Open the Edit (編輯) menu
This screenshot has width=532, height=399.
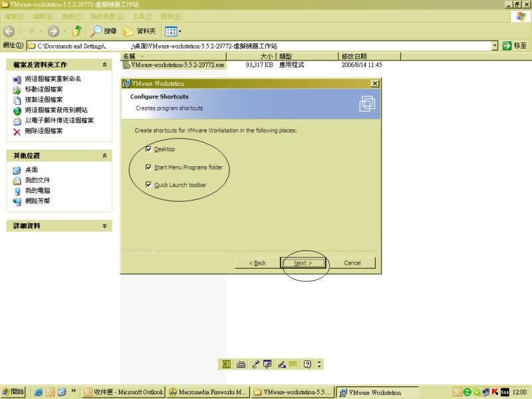tap(43, 17)
